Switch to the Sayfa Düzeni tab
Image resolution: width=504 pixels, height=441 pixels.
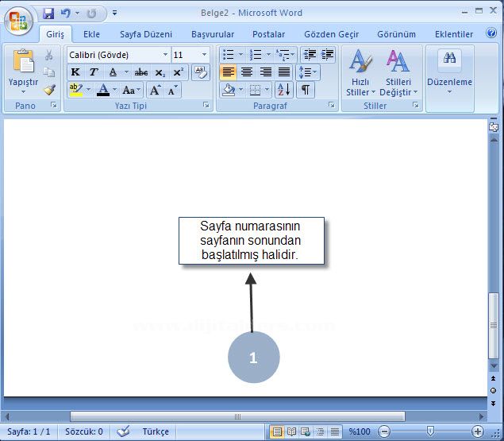pyautogui.click(x=146, y=34)
